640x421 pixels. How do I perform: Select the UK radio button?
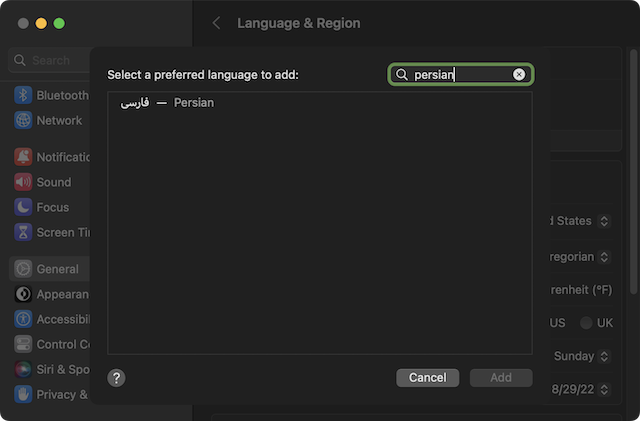tap(586, 323)
